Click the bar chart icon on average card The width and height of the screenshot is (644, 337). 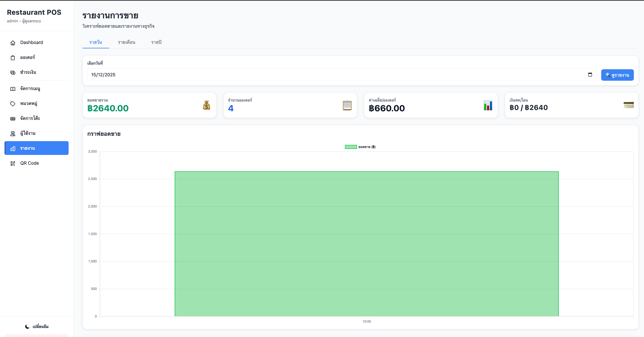[488, 105]
